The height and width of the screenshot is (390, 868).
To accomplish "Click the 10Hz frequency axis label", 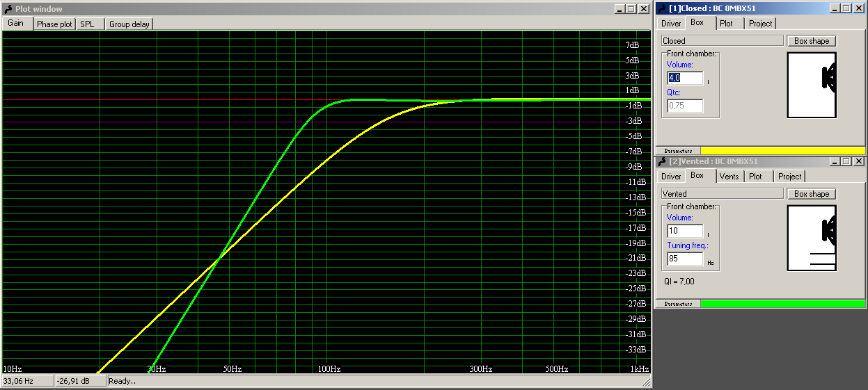I will click(13, 369).
